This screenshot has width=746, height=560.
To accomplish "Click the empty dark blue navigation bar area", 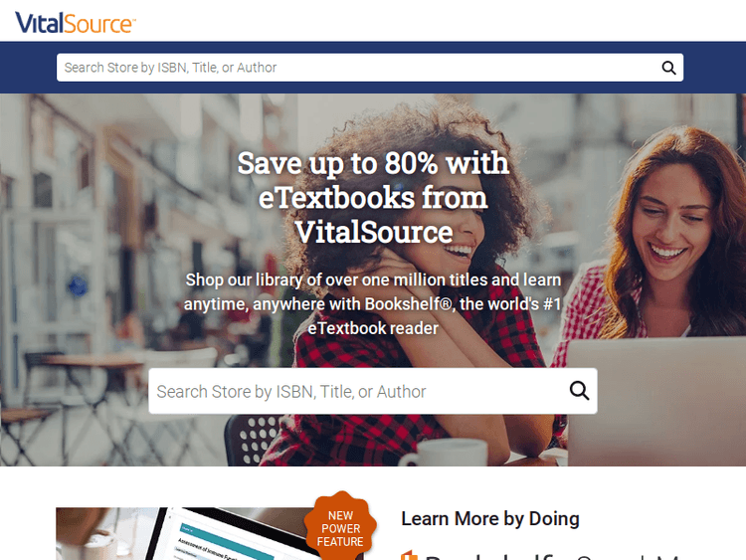I will click(x=29, y=68).
